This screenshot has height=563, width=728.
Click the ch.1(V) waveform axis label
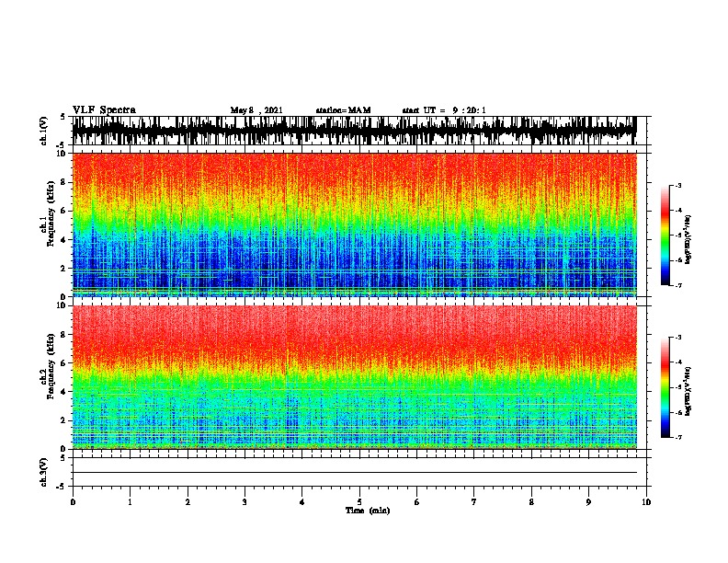click(x=44, y=131)
